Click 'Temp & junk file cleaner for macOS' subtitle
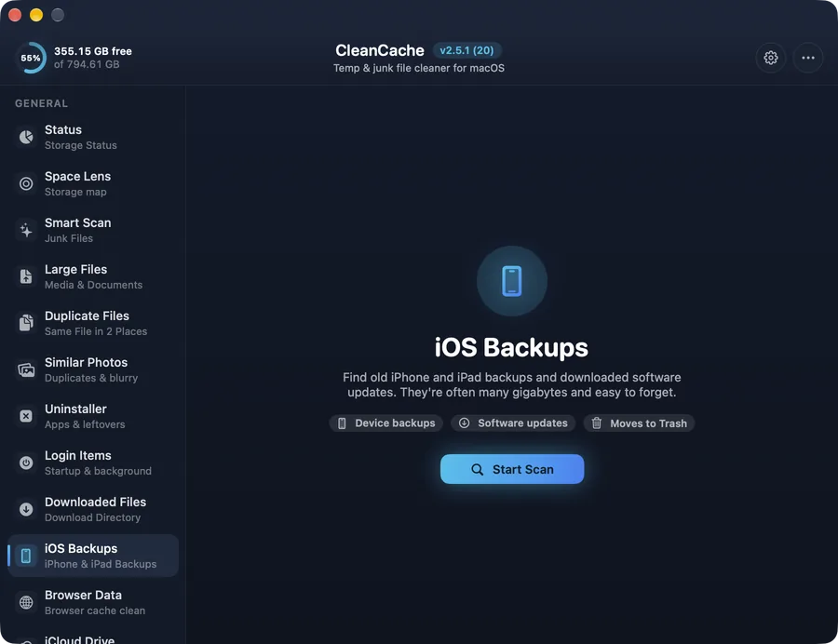This screenshot has width=838, height=644. [x=419, y=68]
